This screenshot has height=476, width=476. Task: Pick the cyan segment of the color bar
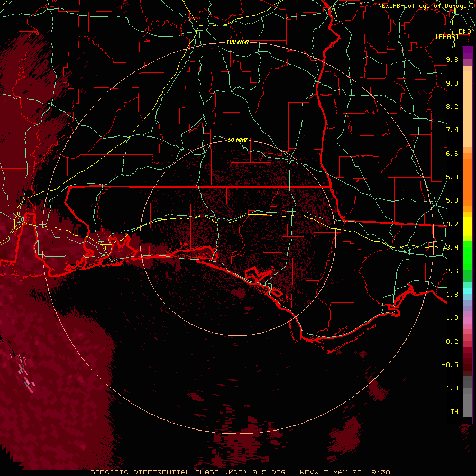467,291
